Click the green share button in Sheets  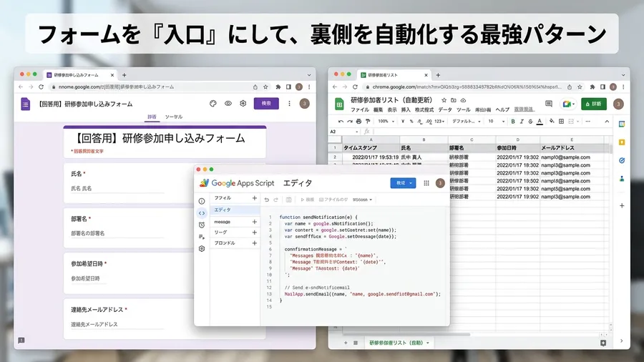click(594, 104)
